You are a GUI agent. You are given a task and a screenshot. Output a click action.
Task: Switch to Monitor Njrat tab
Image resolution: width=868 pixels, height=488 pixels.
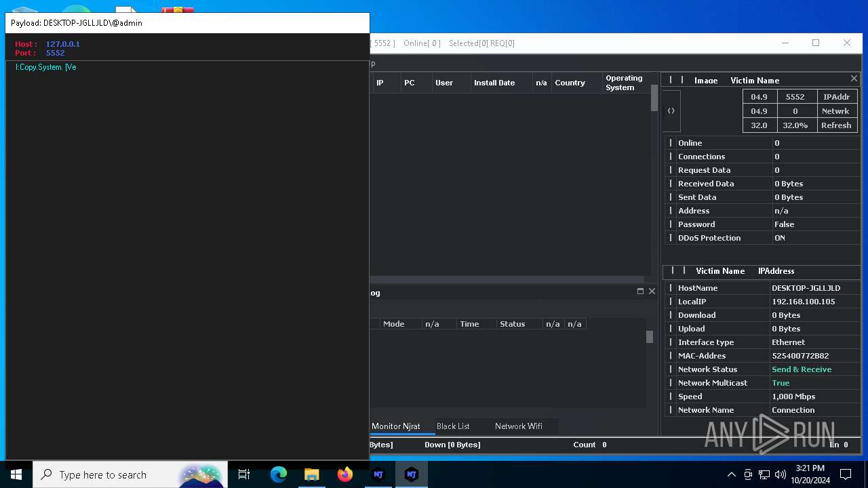click(x=396, y=426)
